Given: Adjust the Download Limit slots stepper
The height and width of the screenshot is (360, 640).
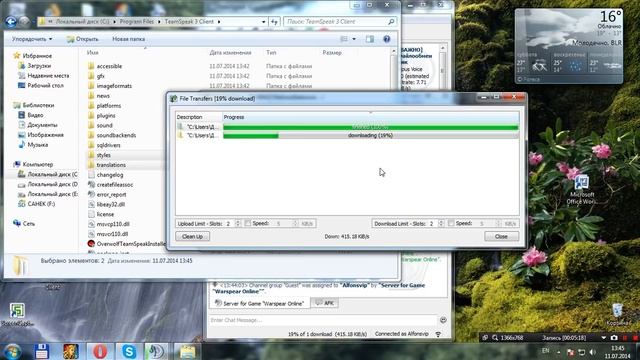Looking at the screenshot, I should point(441,224).
